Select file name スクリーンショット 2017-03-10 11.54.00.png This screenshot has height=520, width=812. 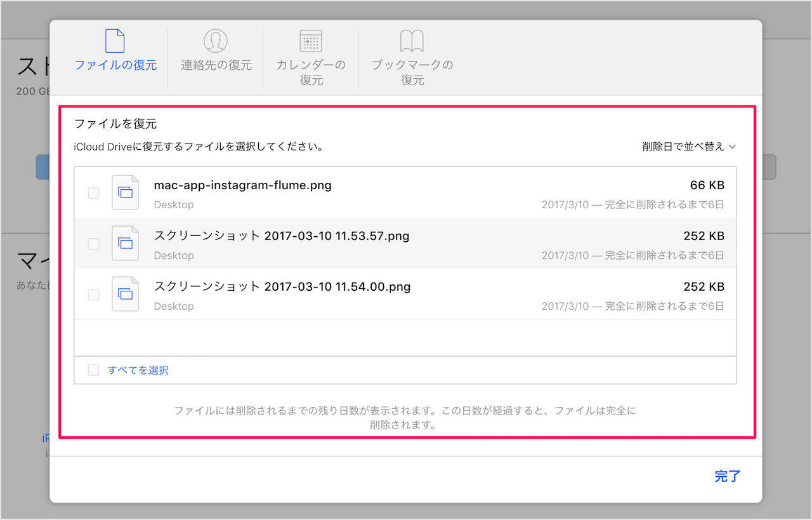click(282, 287)
